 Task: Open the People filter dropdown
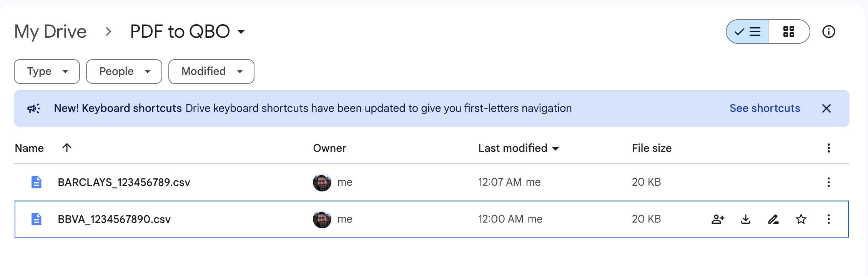pyautogui.click(x=124, y=71)
